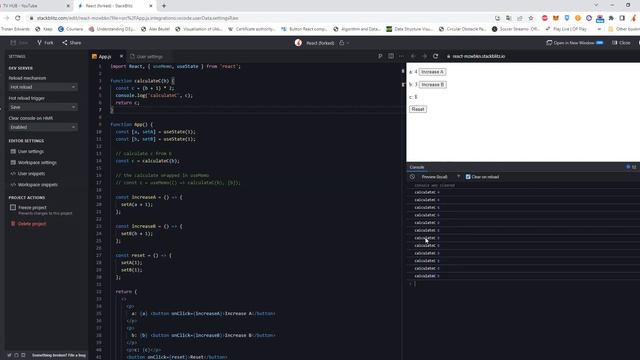Open the Alex Beutel bookmark

156,29
